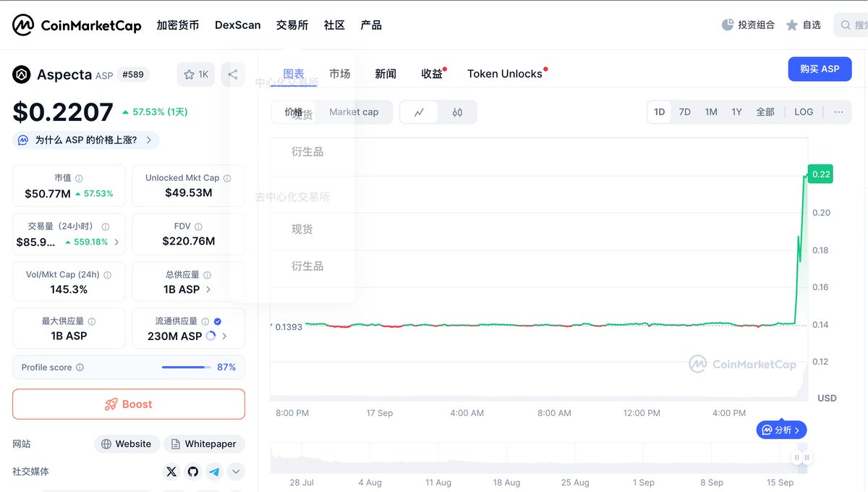
Task: Click the 购买 ASP button
Action: pyautogui.click(x=820, y=69)
